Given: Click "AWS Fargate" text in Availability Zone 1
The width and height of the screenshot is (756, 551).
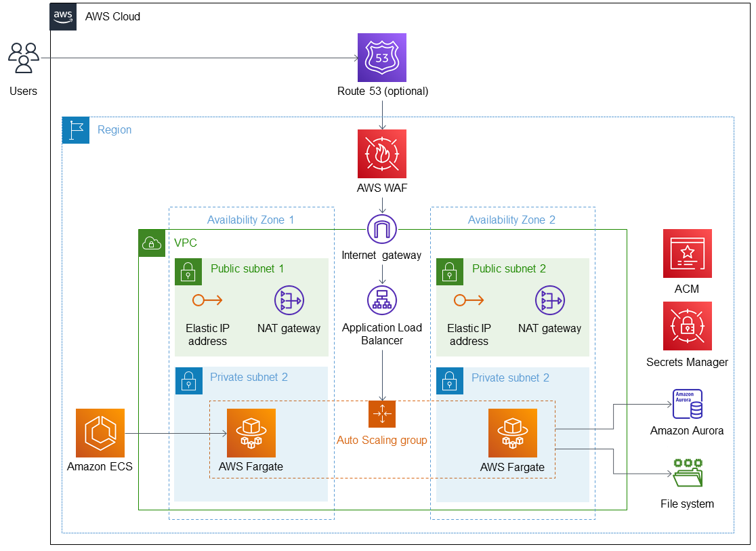Looking at the screenshot, I should pyautogui.click(x=251, y=466).
